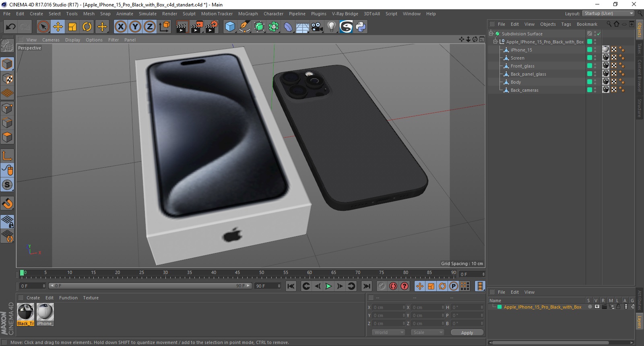Open the Deformer objects icon
The height and width of the screenshot is (346, 644).
pyautogui.click(x=288, y=27)
